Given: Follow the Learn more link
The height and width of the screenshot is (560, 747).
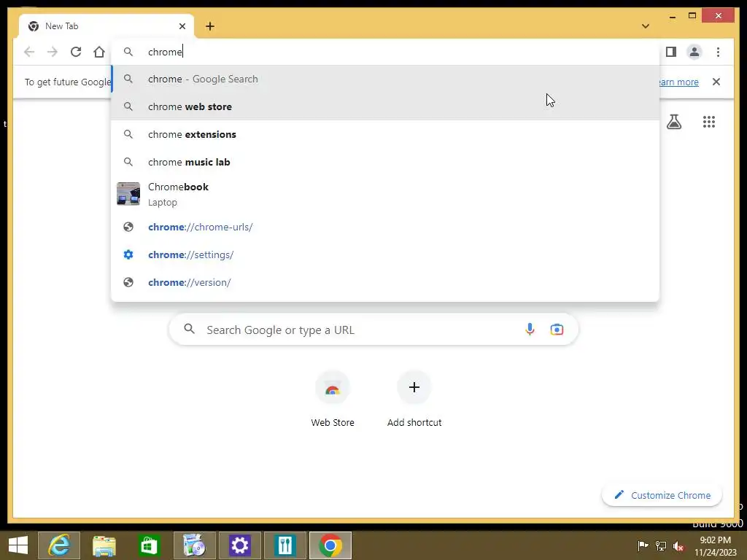Looking at the screenshot, I should pos(678,82).
